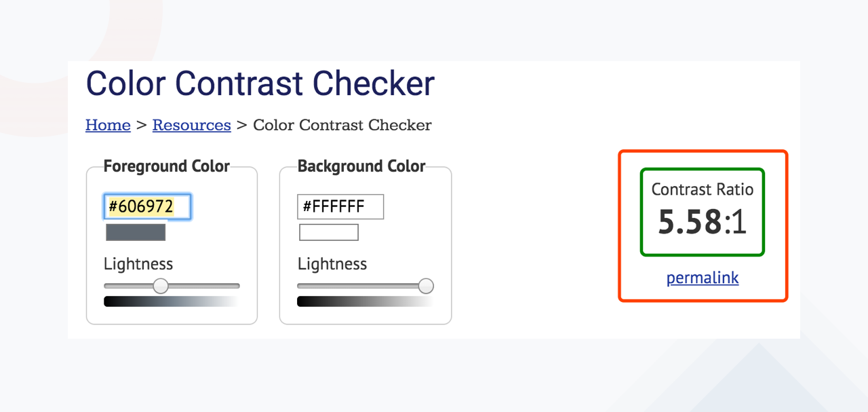The width and height of the screenshot is (868, 412).
Task: Click the Lightness label under Foreground Color
Action: coord(138,264)
